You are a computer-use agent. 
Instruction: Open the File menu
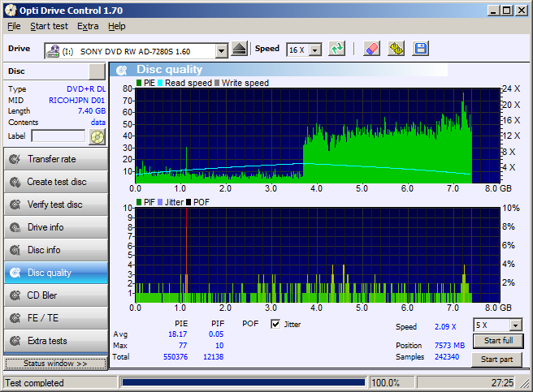[14, 26]
